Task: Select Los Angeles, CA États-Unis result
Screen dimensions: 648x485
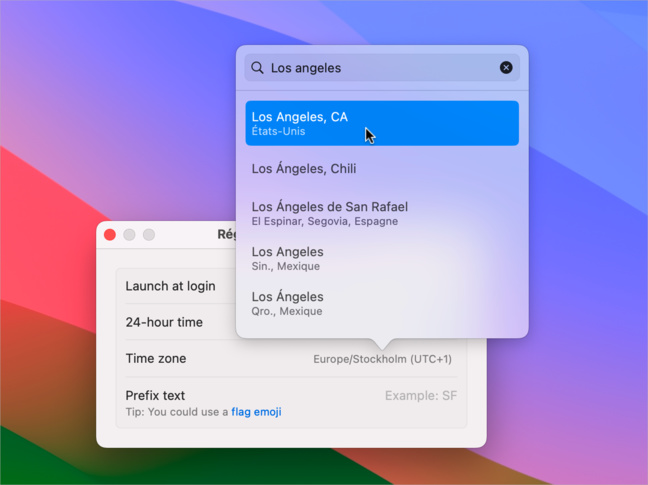Action: pyautogui.click(x=382, y=123)
